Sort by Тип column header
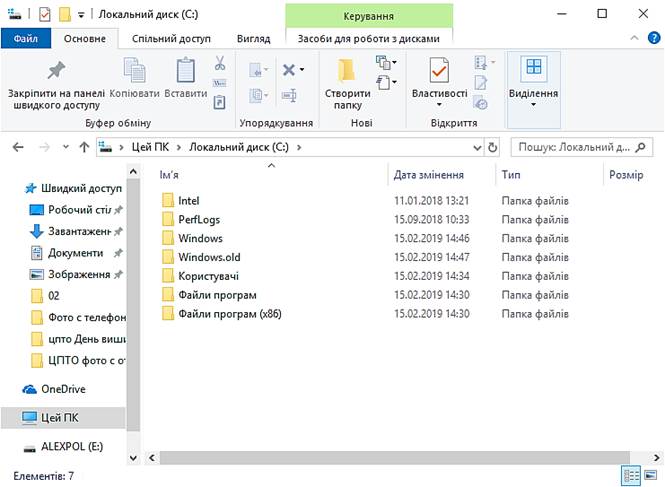 point(549,175)
